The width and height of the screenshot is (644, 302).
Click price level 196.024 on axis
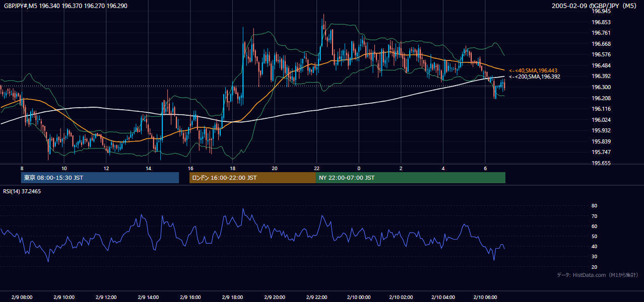pos(601,120)
